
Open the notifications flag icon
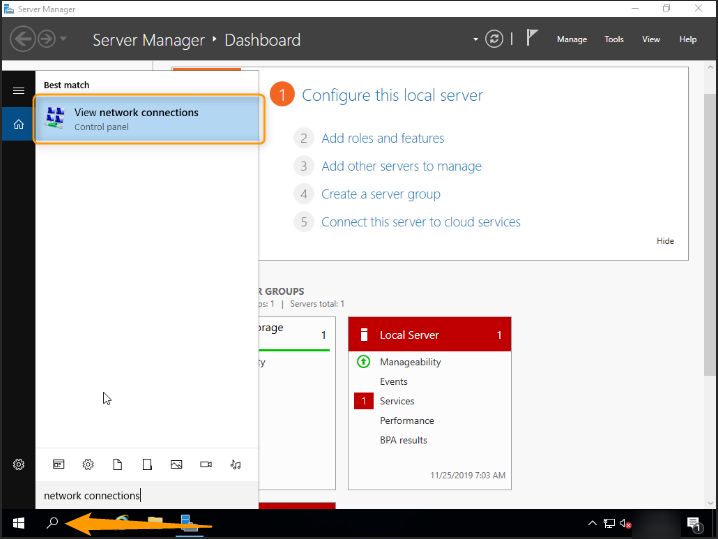click(x=533, y=39)
